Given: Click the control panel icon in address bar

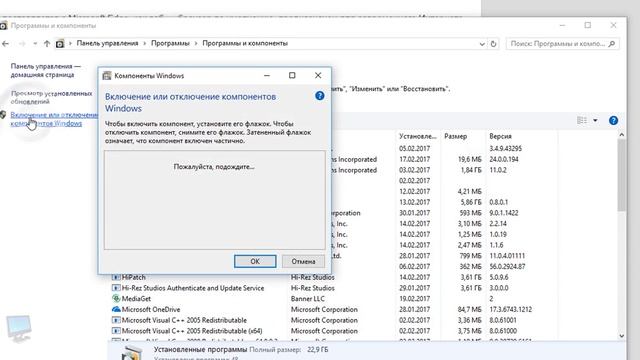Looking at the screenshot, I should 60,44.
